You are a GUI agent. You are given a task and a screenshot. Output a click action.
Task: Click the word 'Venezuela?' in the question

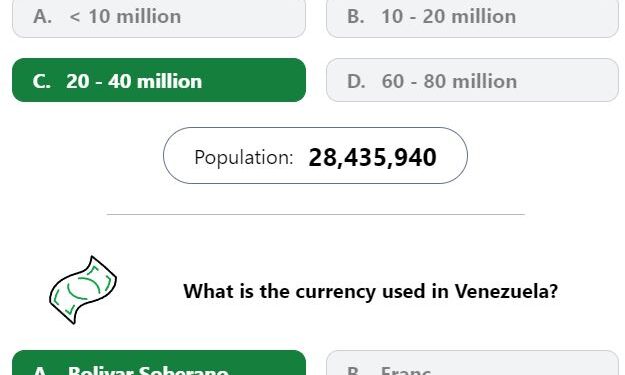point(506,291)
